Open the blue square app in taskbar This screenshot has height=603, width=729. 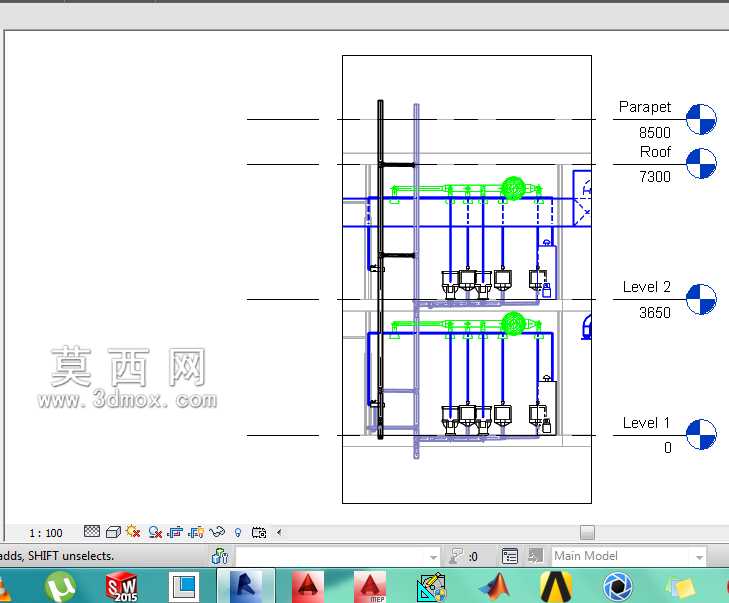click(x=184, y=587)
